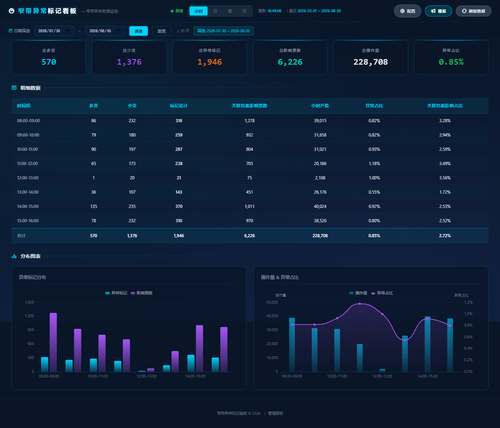The image size is (500, 428).
Task: Click the refresh circle icon in header
Action: (x=464, y=11)
